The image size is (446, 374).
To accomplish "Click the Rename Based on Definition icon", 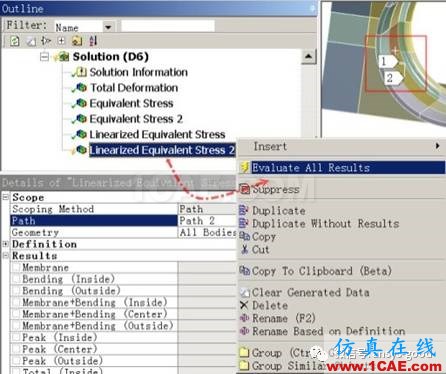I will (245, 331).
